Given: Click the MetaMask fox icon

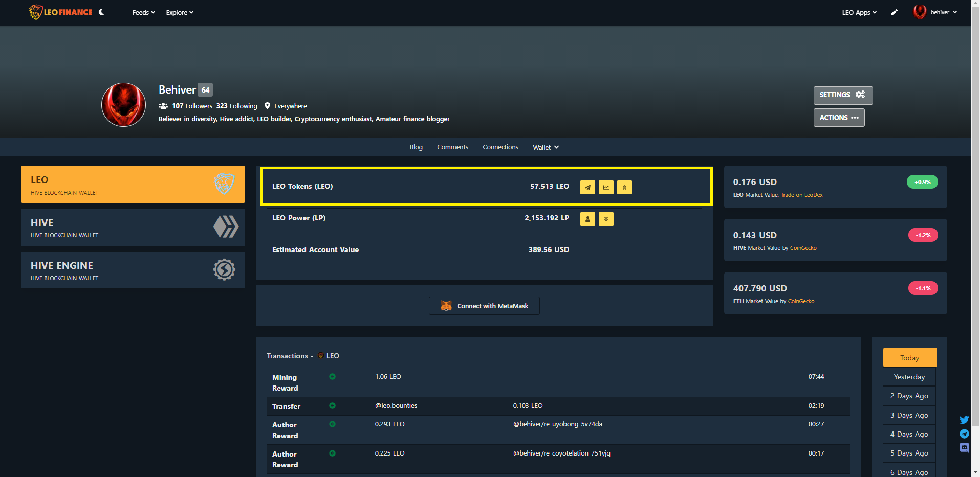Looking at the screenshot, I should click(446, 306).
